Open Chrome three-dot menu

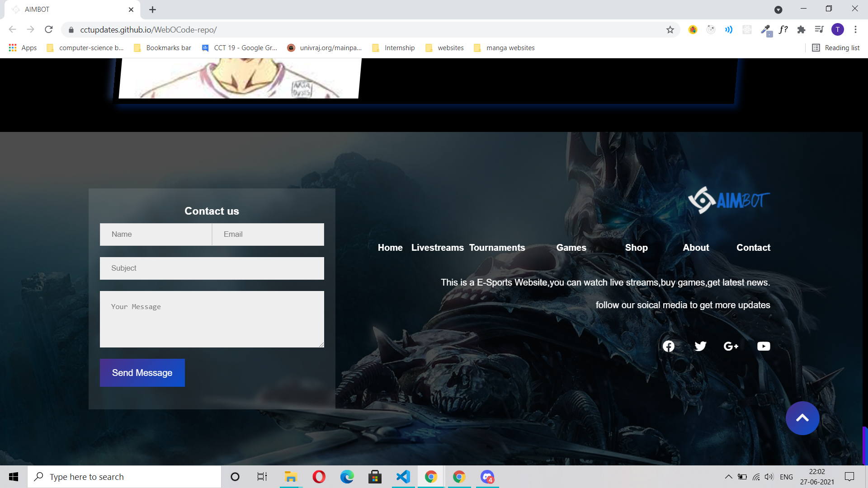(x=855, y=30)
